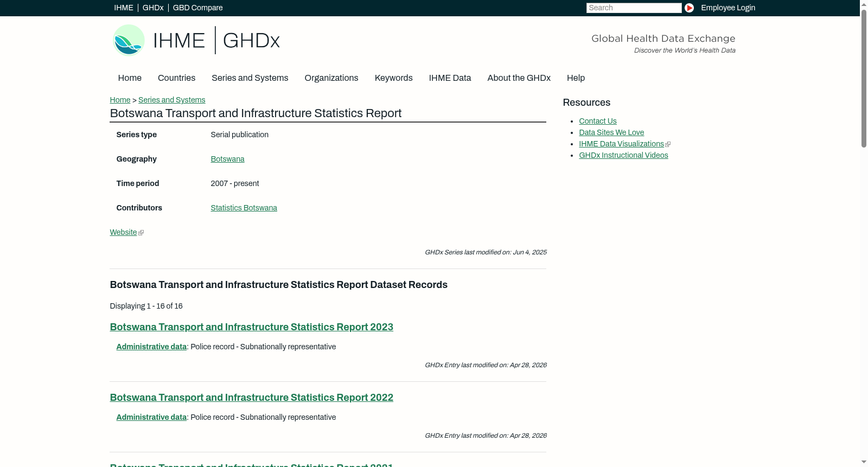
Task: Open the IHME Data menu
Action: coord(450,78)
